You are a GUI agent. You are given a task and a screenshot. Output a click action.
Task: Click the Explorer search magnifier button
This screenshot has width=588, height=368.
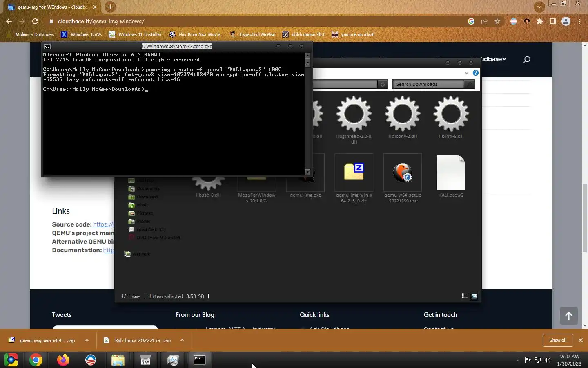point(470,84)
